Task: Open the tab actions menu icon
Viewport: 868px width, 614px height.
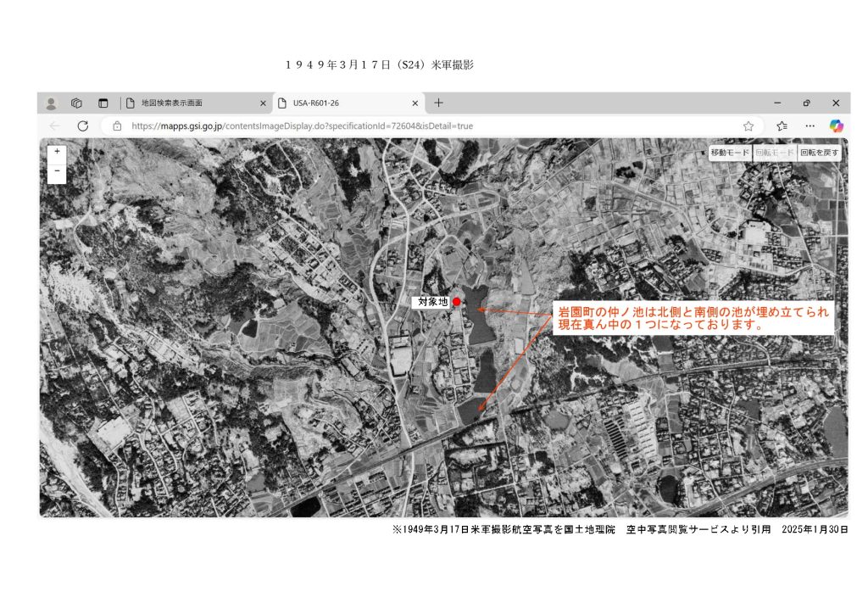Action: 103,102
